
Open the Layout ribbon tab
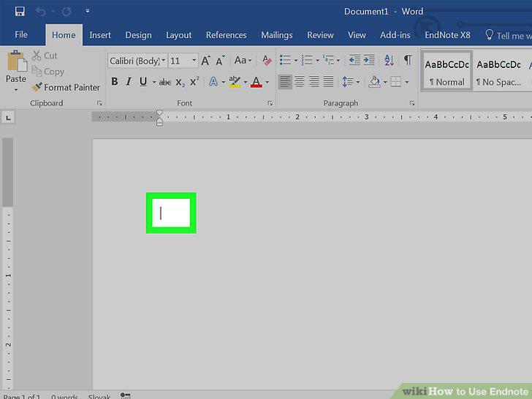click(179, 35)
